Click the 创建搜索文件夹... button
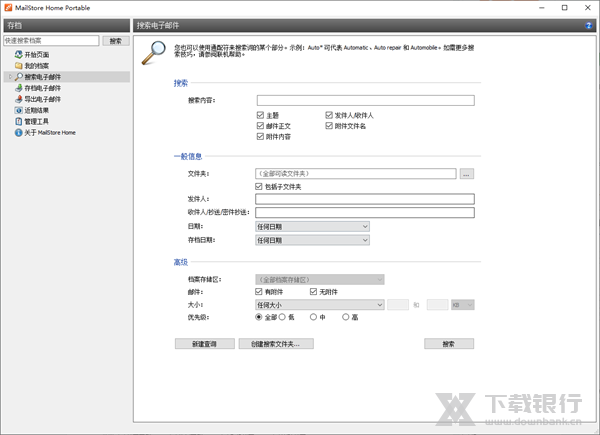 click(276, 344)
